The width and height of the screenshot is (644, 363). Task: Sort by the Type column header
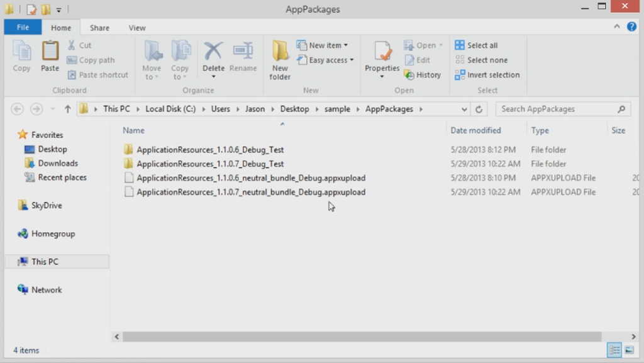pyautogui.click(x=540, y=130)
